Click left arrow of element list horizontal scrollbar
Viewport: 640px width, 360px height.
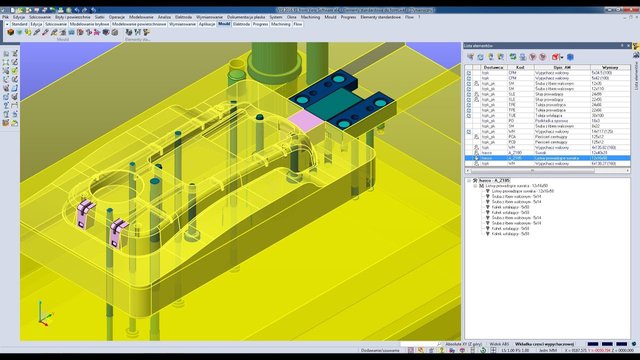468,171
